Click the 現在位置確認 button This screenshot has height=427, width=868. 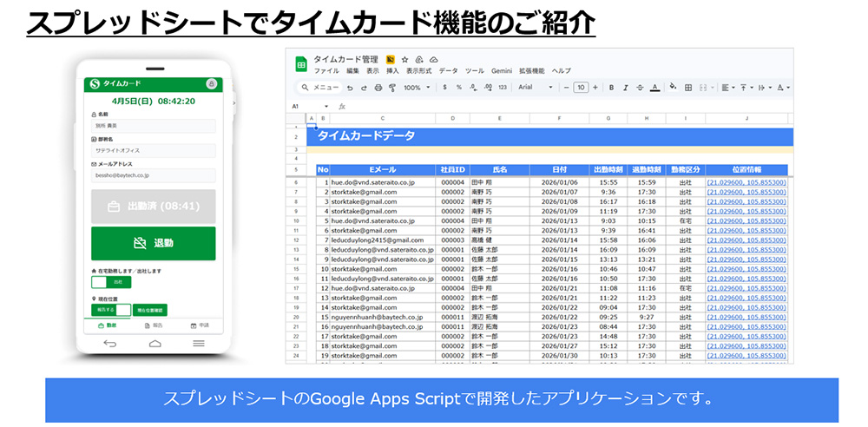coord(151,310)
